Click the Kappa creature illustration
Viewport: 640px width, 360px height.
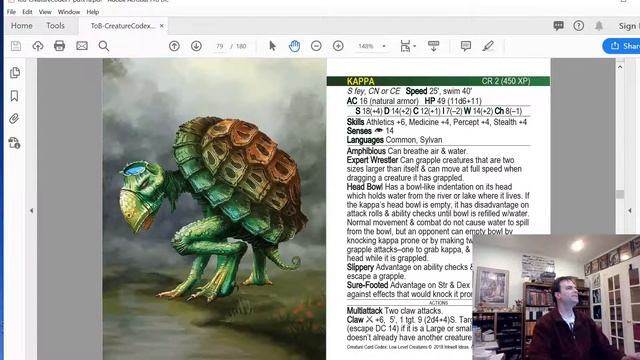[x=215, y=209]
